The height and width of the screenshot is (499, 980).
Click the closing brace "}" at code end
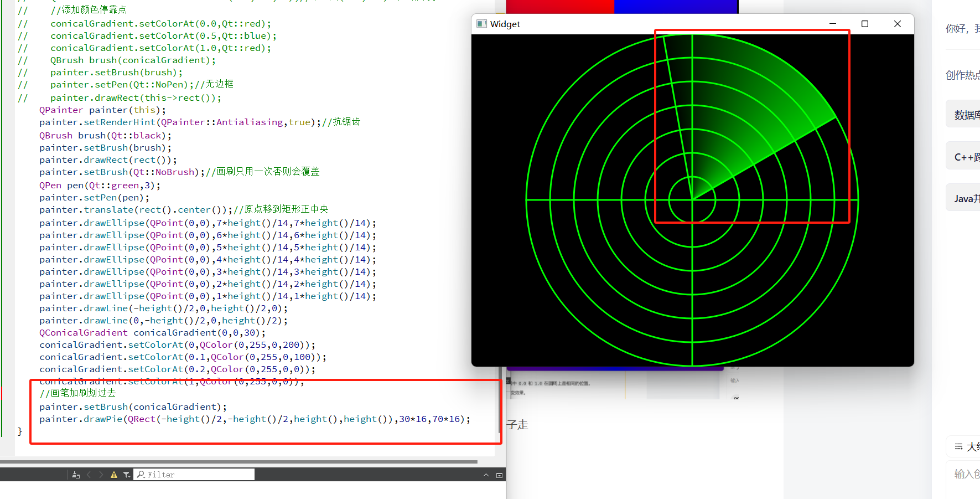20,431
